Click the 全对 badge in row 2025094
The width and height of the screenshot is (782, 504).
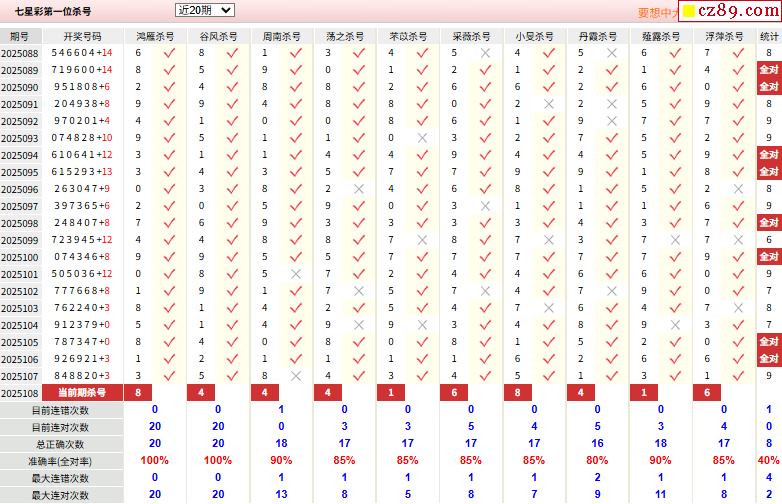coord(769,155)
